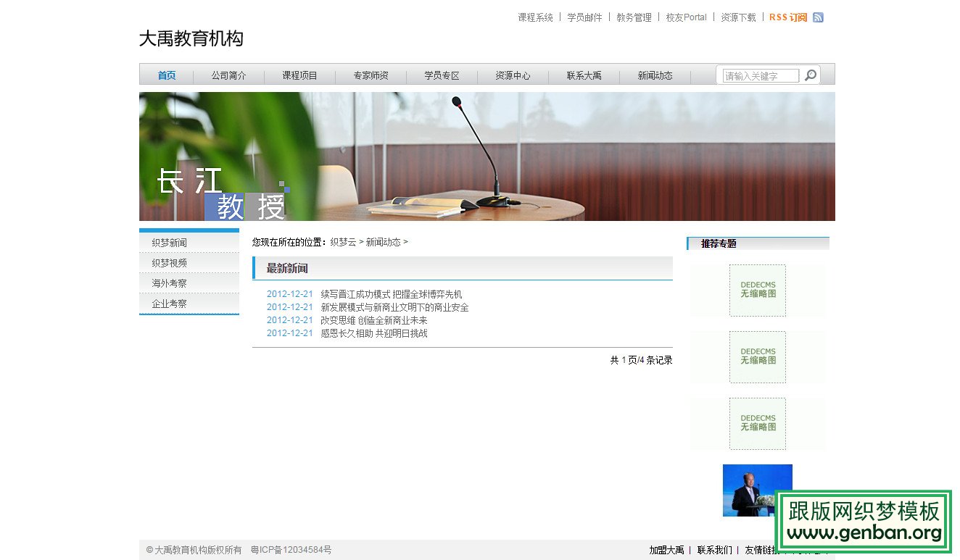Click the magnifying glass search icon

click(810, 75)
